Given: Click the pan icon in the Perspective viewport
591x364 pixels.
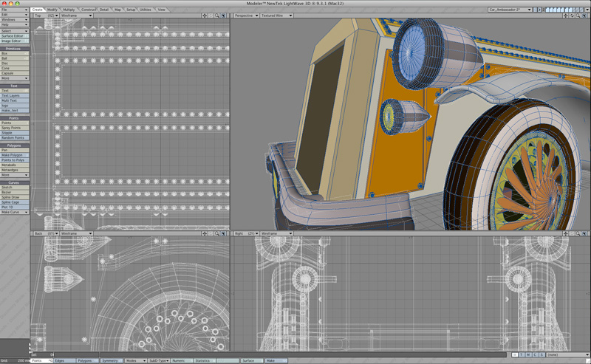Looking at the screenshot, I should click(567, 15).
